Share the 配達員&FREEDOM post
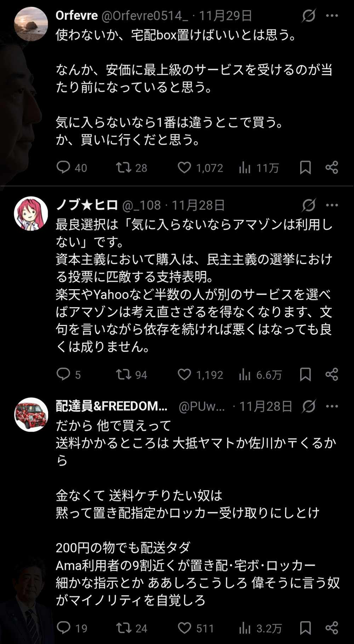 332,628
